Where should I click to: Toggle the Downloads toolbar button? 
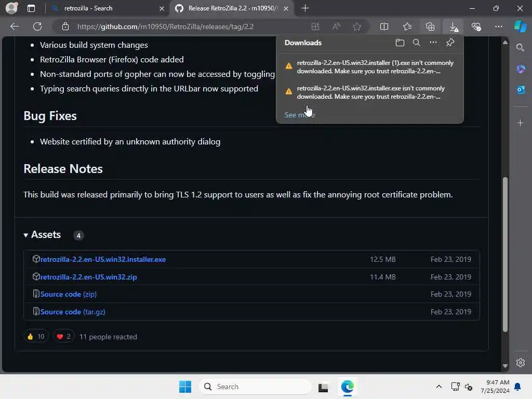coord(454,26)
